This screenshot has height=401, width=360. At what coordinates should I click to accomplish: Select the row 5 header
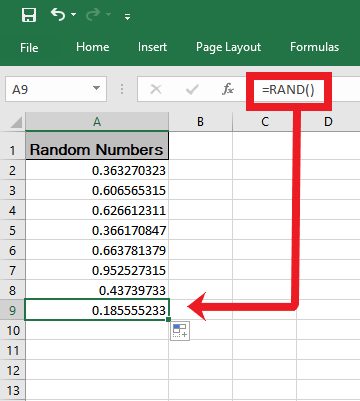pos(12,230)
